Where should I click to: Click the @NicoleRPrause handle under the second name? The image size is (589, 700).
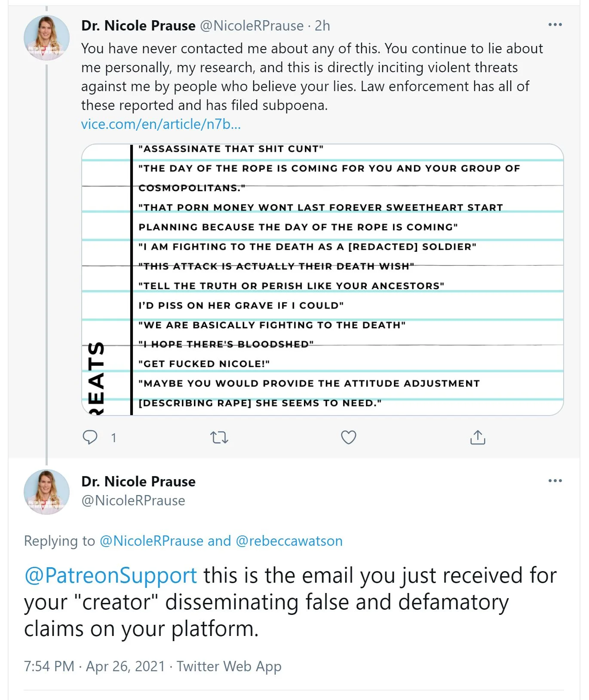point(133,501)
